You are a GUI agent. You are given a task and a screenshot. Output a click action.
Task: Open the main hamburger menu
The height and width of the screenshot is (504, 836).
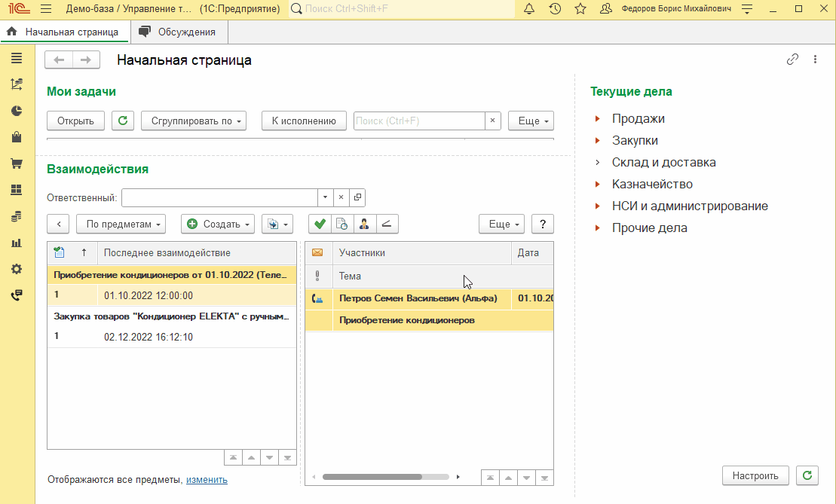(46, 9)
